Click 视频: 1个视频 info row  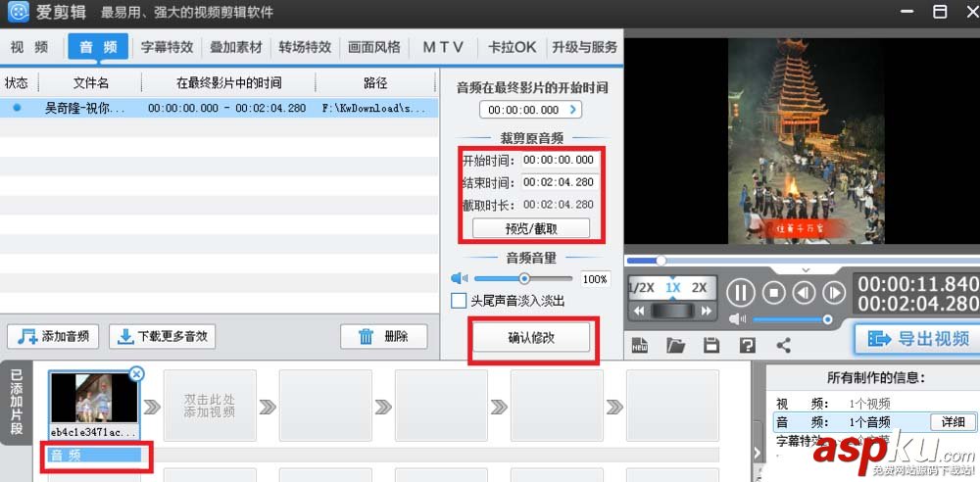click(x=874, y=404)
